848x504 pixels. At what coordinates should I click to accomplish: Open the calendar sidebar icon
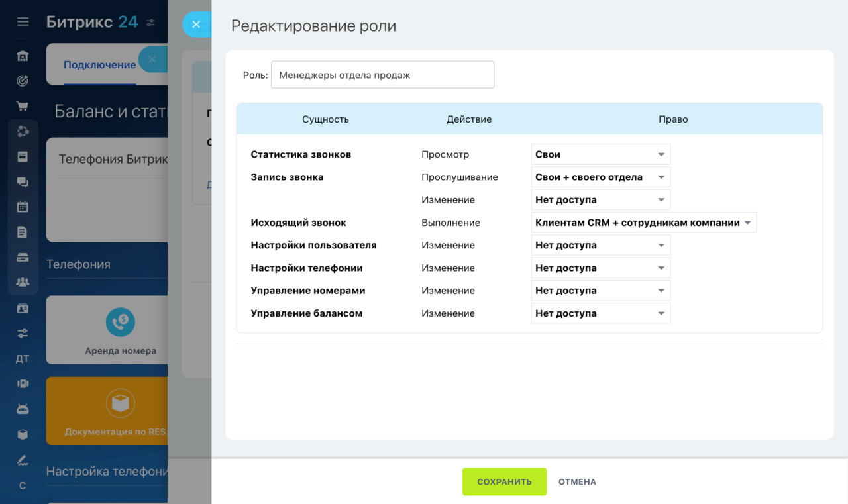pos(23,207)
